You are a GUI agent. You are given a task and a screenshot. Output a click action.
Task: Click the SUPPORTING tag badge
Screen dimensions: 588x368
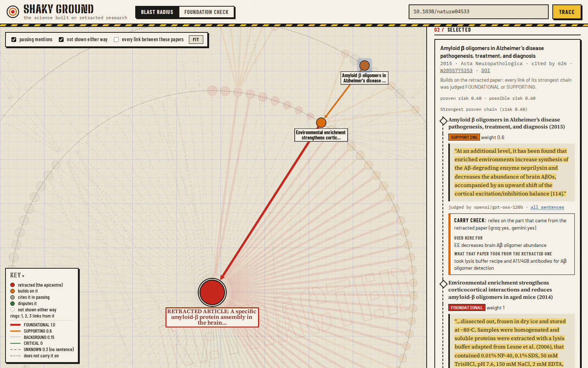point(464,137)
